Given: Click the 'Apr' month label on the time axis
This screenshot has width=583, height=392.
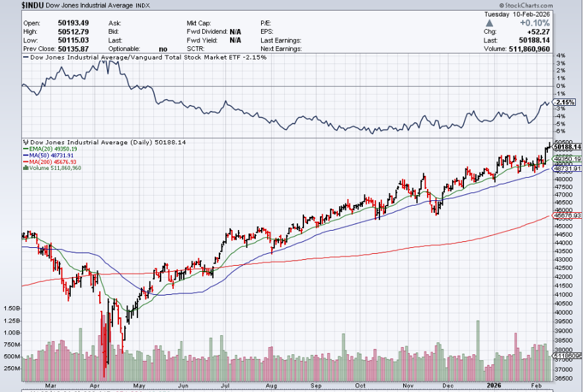Looking at the screenshot, I should [95, 385].
